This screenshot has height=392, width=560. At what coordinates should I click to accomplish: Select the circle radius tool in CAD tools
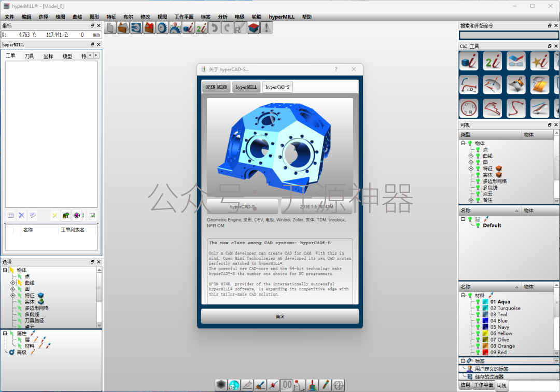click(469, 108)
